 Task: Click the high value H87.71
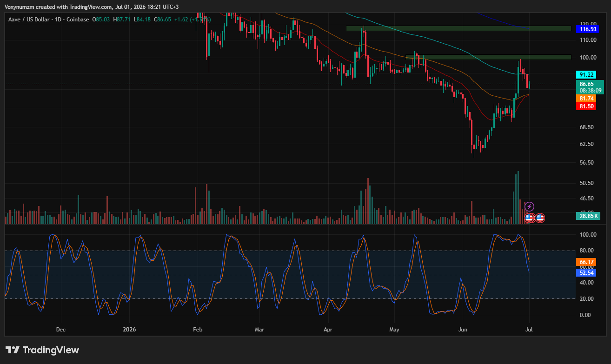[x=121, y=20]
